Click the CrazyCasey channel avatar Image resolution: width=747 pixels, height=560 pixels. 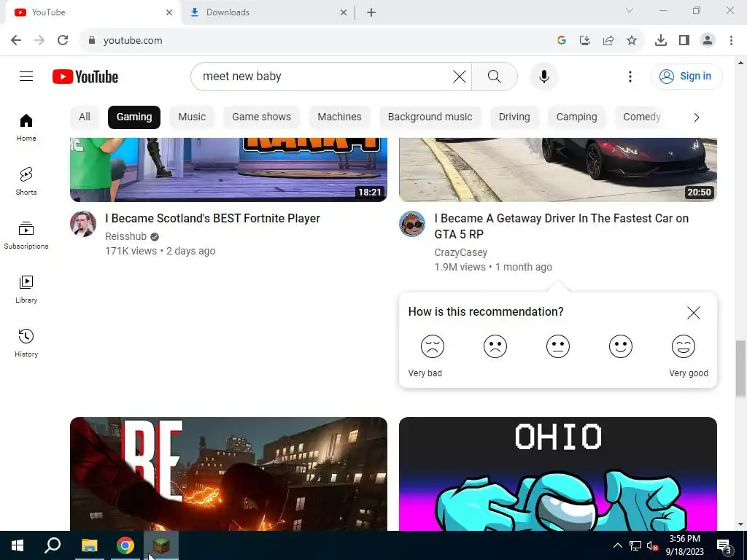tap(412, 224)
